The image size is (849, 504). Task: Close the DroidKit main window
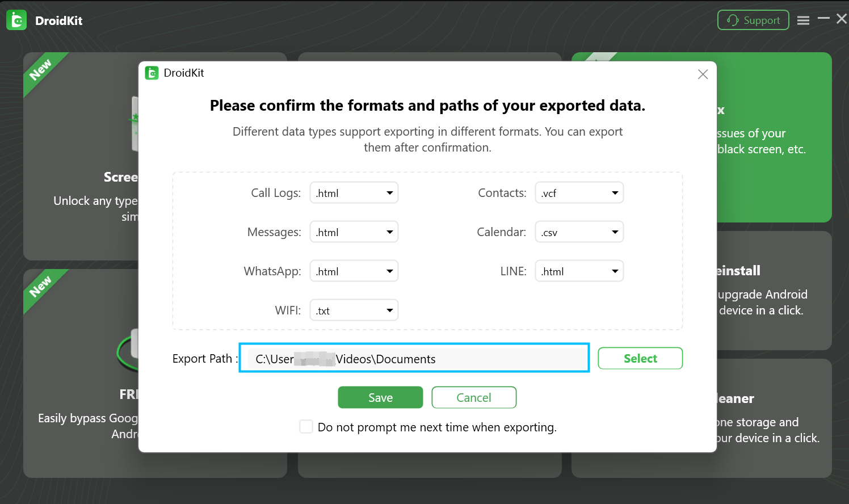tap(842, 19)
